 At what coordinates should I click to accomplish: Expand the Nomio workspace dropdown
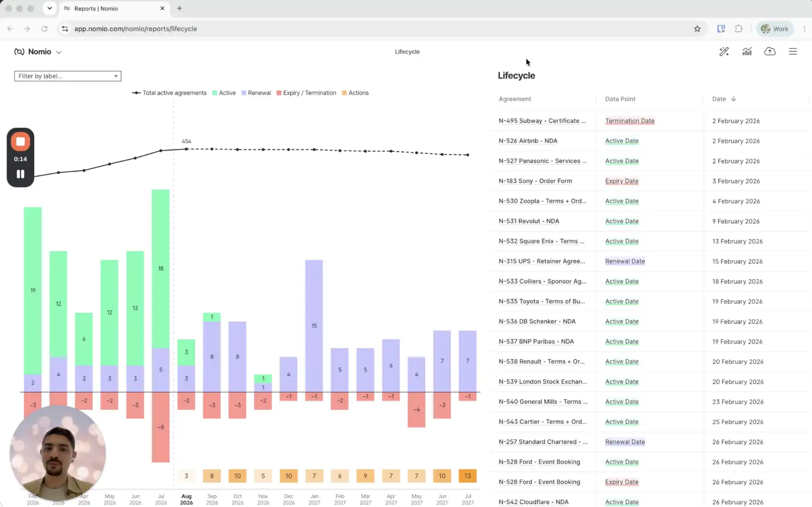59,52
